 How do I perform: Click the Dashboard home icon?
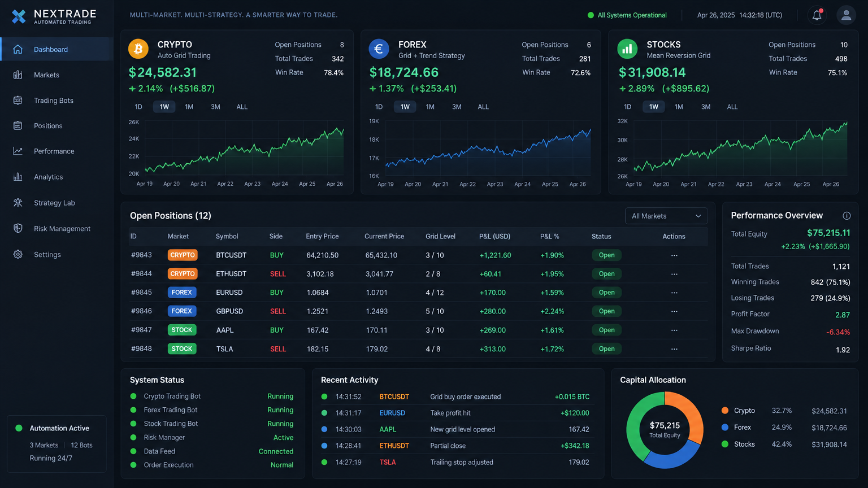18,49
